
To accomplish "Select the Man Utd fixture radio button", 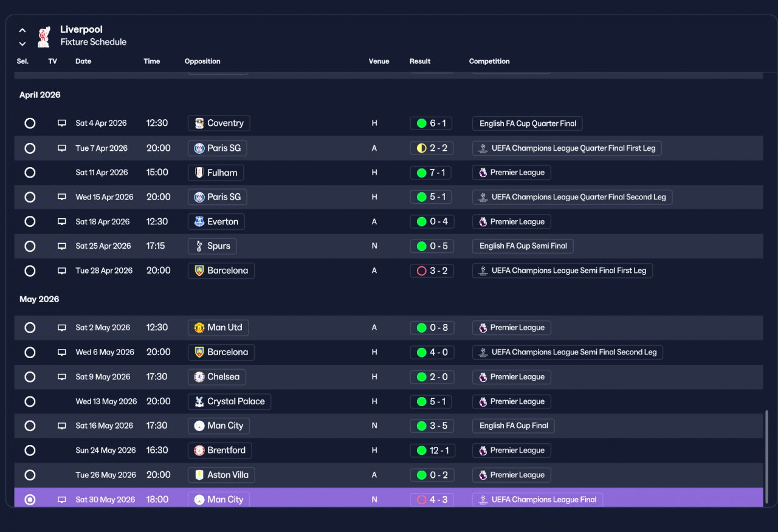I will (30, 328).
